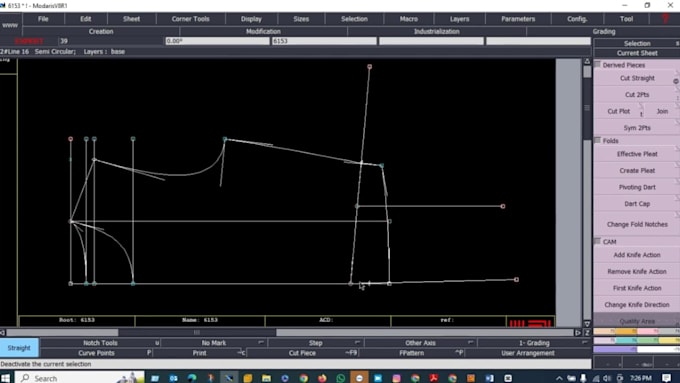Image resolution: width=680 pixels, height=383 pixels.
Task: Collapse the Derived Pieces section box
Action: pos(598,65)
